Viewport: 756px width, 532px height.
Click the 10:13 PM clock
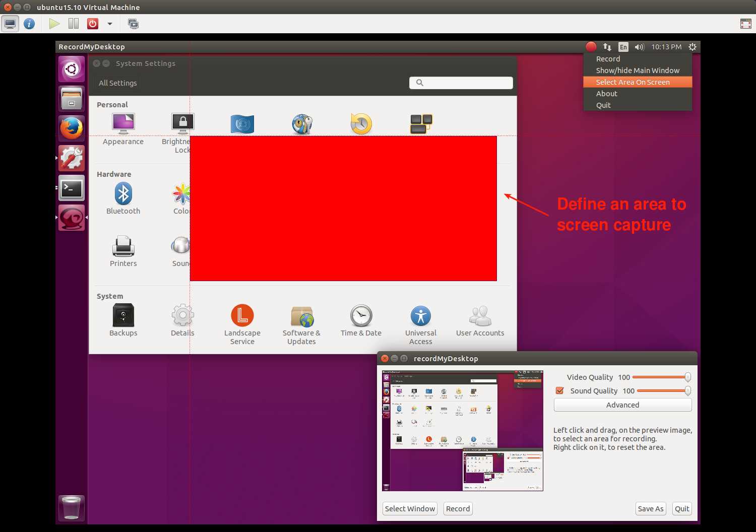tap(666, 47)
